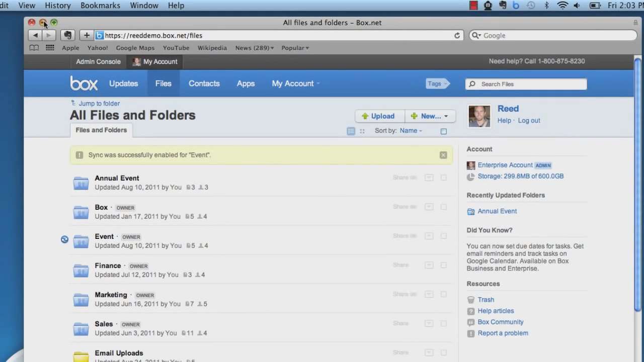Click the Event sync status icon

(64, 240)
